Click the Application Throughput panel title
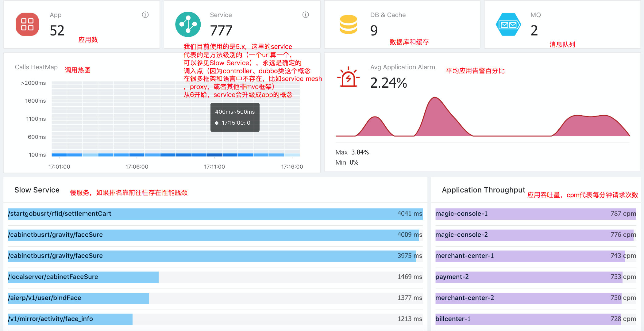644x331 pixels. [483, 190]
